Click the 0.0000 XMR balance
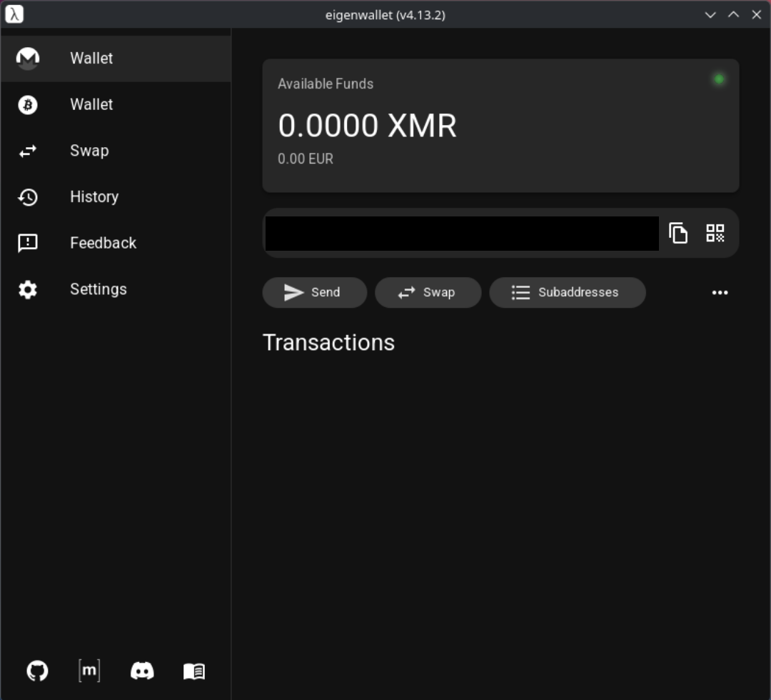The width and height of the screenshot is (771, 700). (368, 126)
